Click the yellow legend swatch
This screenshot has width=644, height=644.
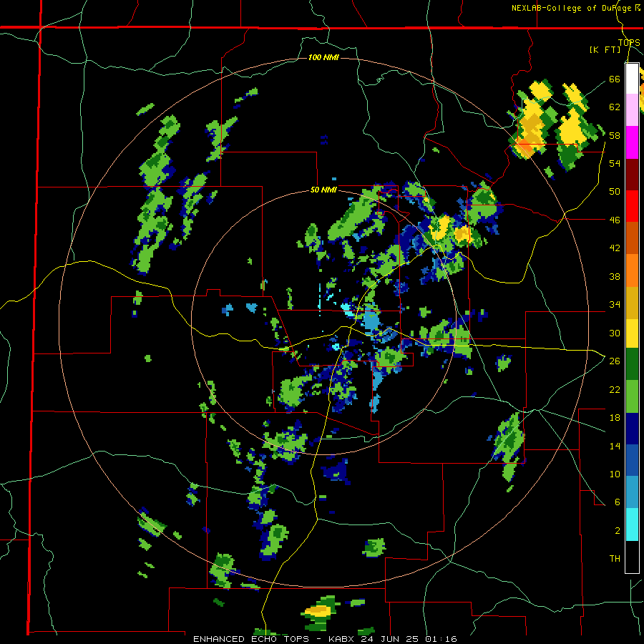[x=632, y=333]
